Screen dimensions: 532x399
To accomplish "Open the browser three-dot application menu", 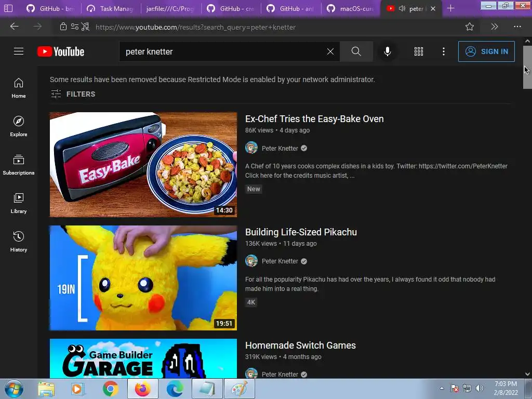I will 517,26.
